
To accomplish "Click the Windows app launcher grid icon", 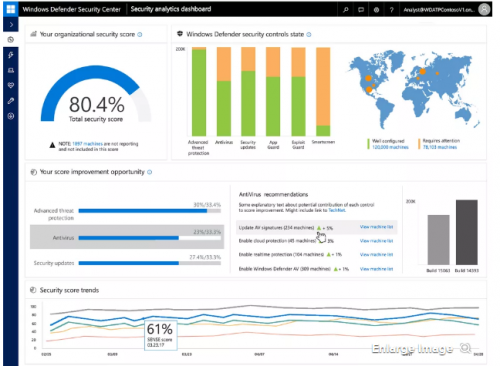I will [10, 9].
